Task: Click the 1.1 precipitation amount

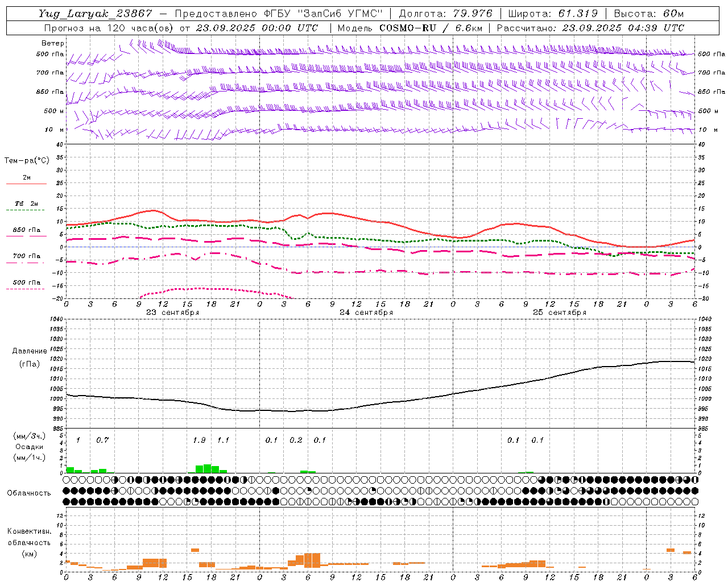Action: (223, 440)
